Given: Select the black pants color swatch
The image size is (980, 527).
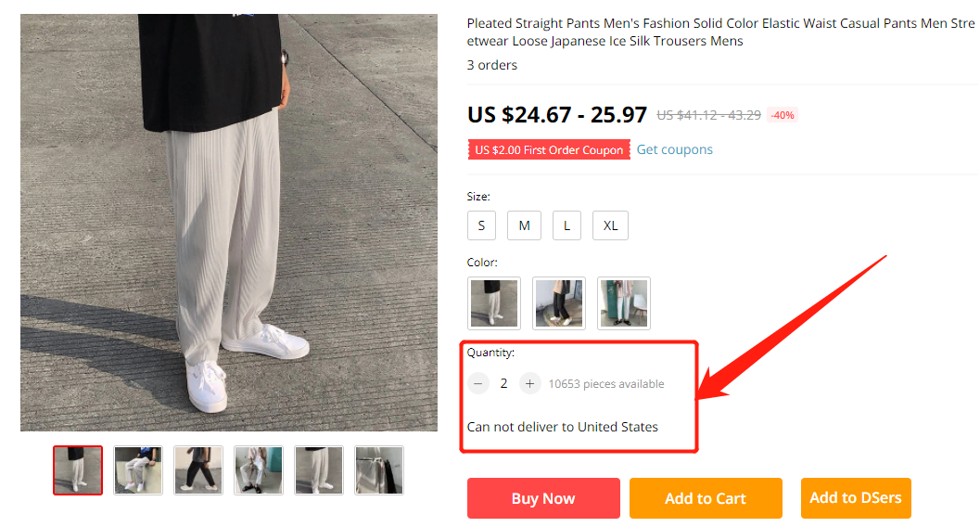Looking at the screenshot, I should tap(559, 303).
